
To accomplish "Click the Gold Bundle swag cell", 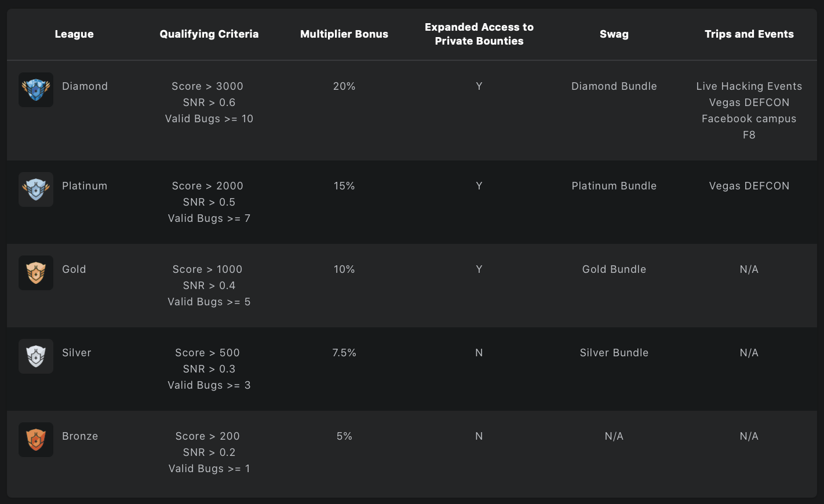I will pyautogui.click(x=614, y=269).
